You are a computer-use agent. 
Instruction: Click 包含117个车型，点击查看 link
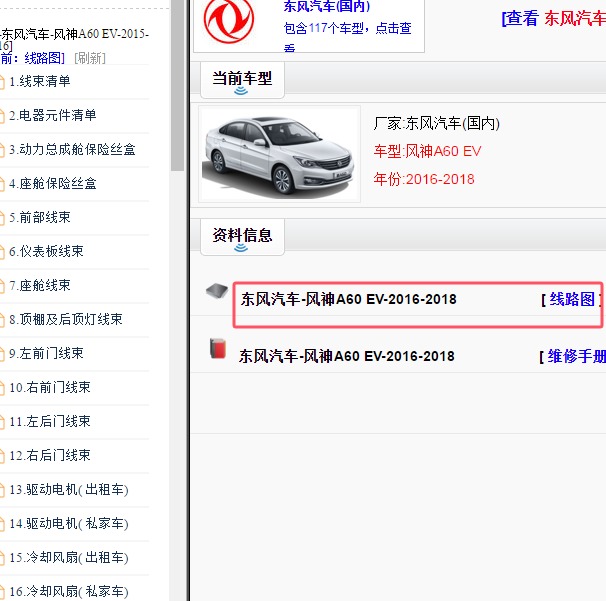(347, 36)
